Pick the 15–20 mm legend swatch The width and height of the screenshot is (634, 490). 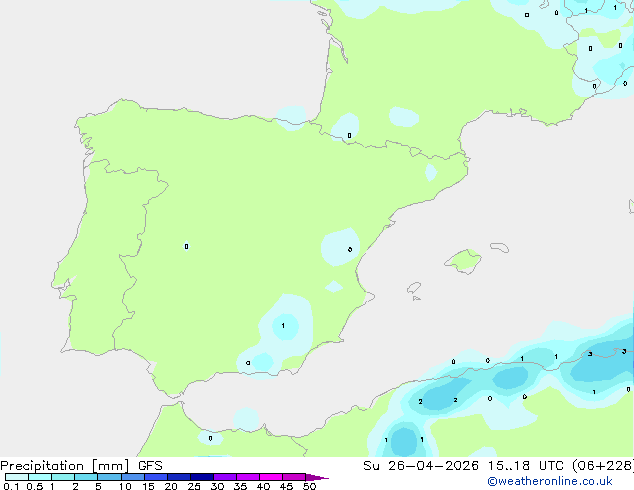click(x=156, y=477)
